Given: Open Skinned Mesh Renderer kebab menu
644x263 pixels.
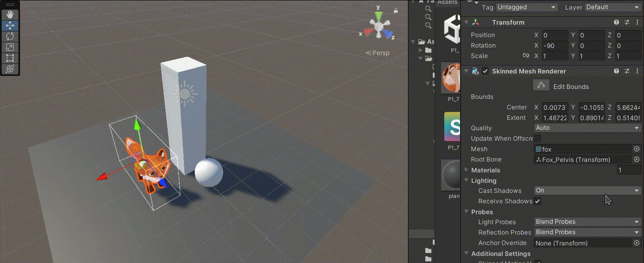Looking at the screenshot, I should pyautogui.click(x=637, y=71).
